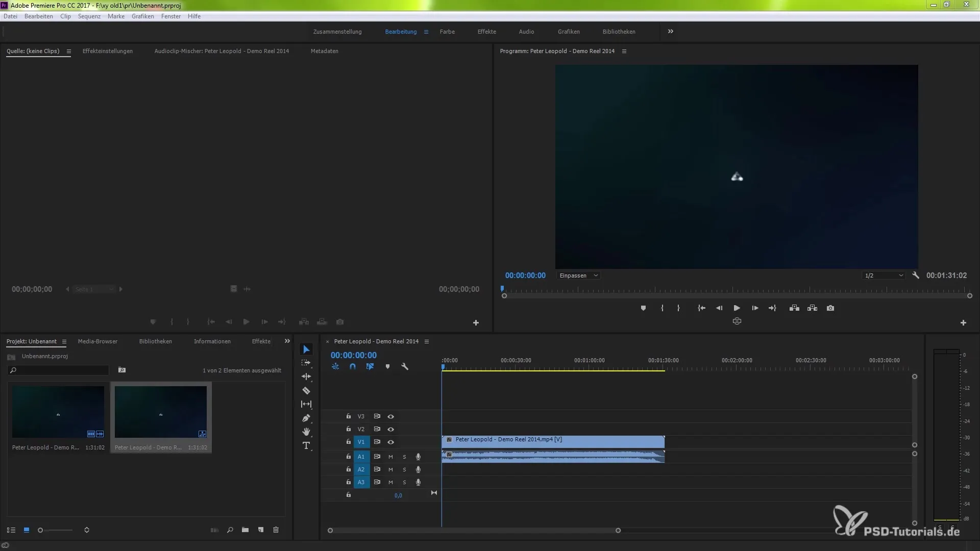Toggle track lock on V3
980x551 pixels.
pyautogui.click(x=349, y=416)
